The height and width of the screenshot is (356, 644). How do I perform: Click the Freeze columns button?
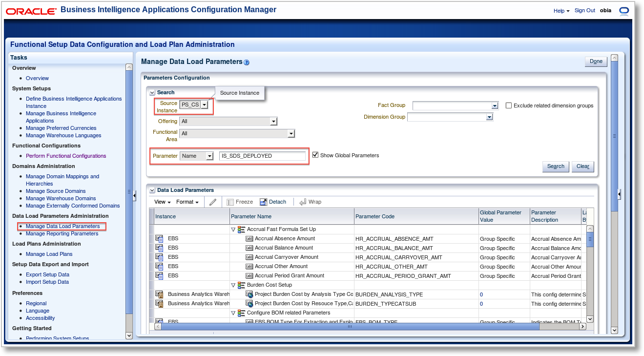click(239, 202)
